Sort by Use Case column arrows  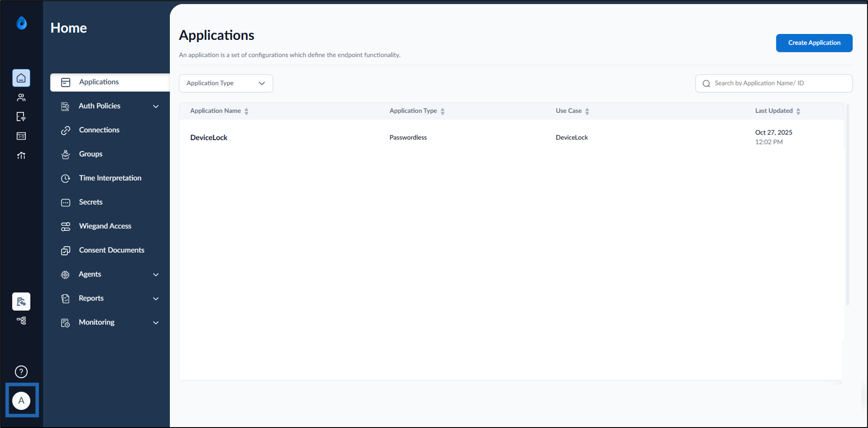[587, 111]
